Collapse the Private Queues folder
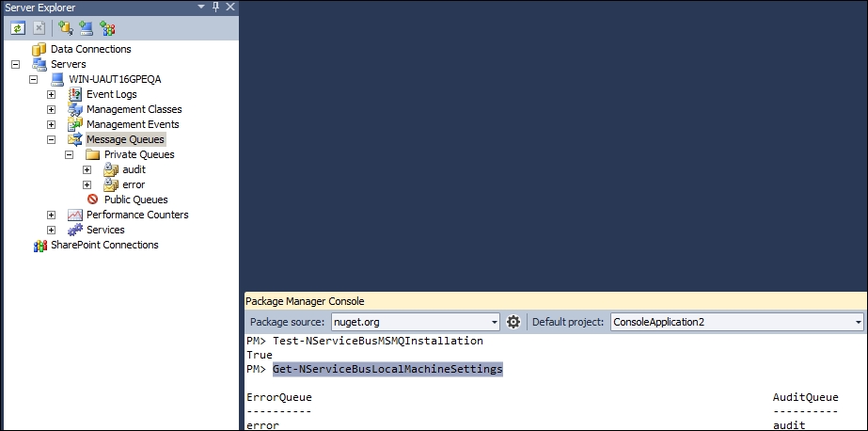Viewport: 868px width, 431px height. point(70,154)
